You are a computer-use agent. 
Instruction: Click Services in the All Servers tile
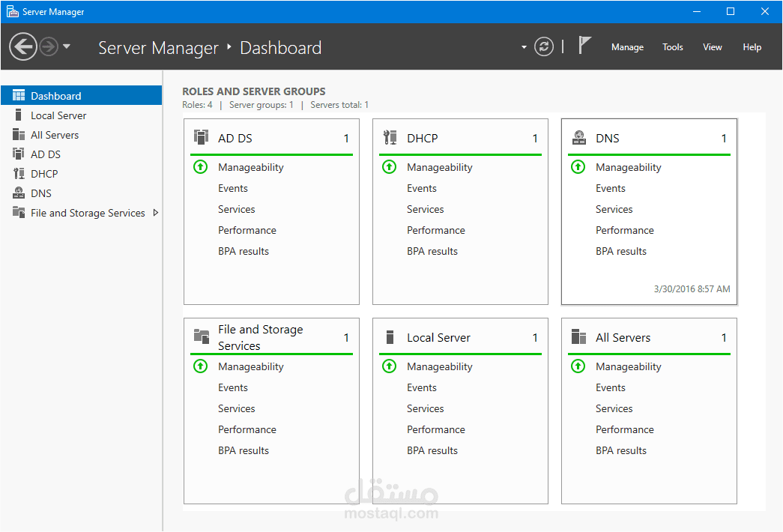(x=614, y=408)
